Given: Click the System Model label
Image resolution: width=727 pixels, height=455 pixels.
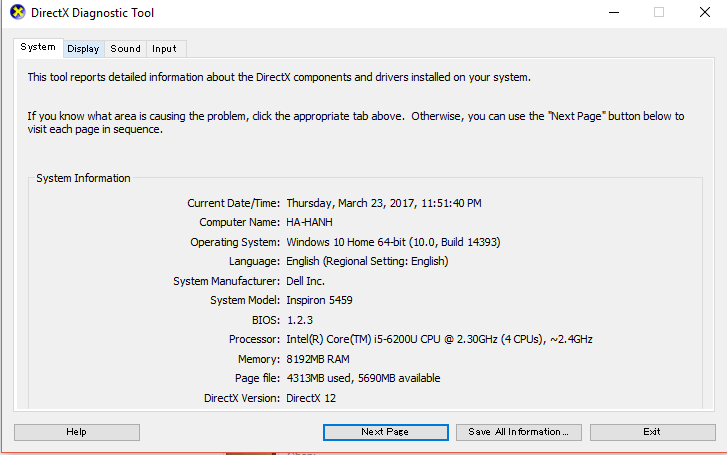Looking at the screenshot, I should 245,300.
